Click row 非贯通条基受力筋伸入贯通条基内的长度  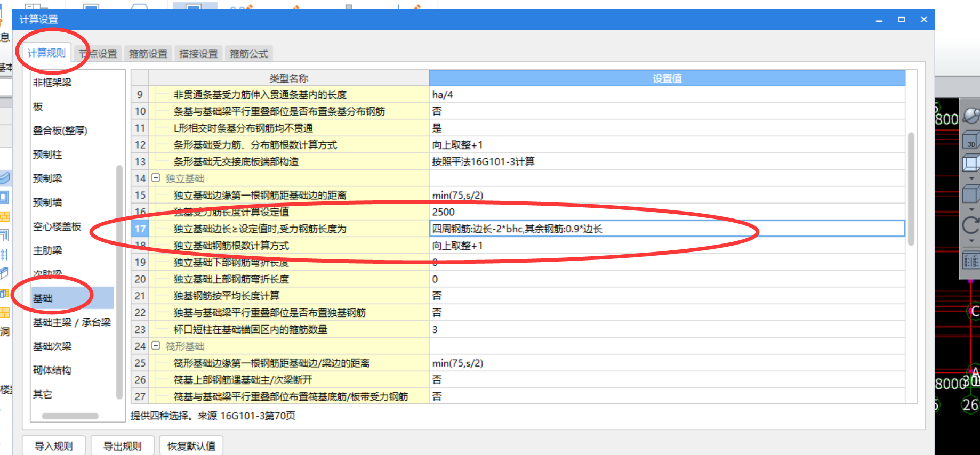pyautogui.click(x=288, y=94)
